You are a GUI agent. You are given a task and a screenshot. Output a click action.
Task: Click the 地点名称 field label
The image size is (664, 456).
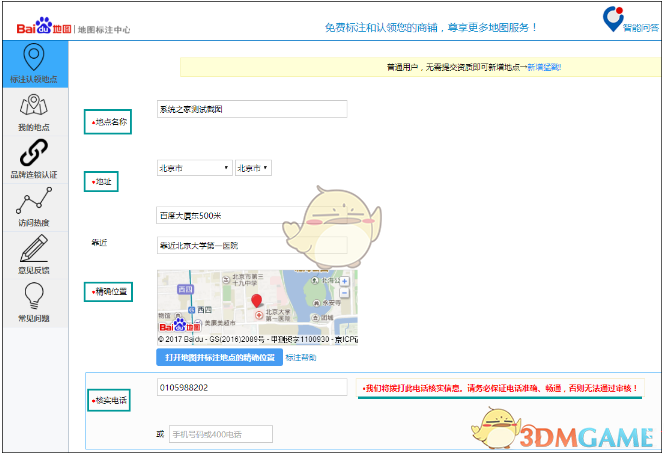(111, 122)
